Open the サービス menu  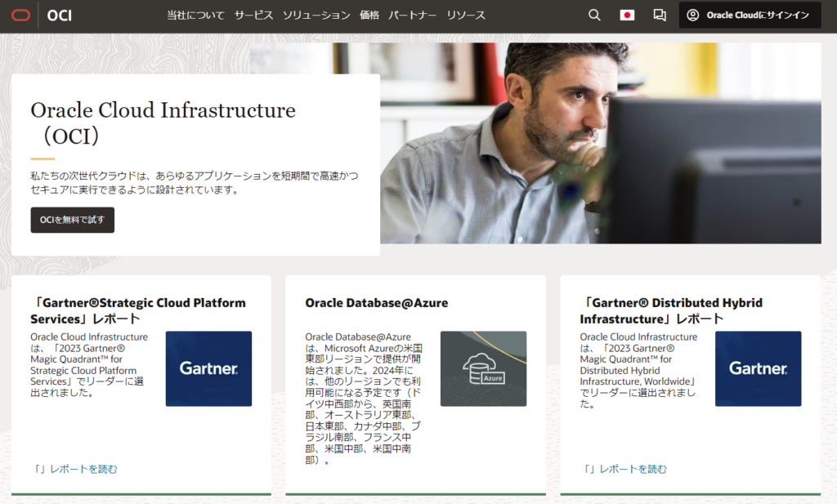click(253, 16)
